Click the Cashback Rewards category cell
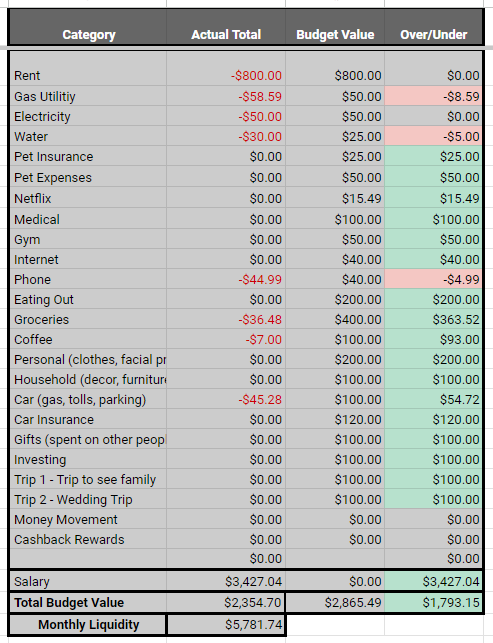This screenshot has height=643, width=493. pyautogui.click(x=88, y=539)
